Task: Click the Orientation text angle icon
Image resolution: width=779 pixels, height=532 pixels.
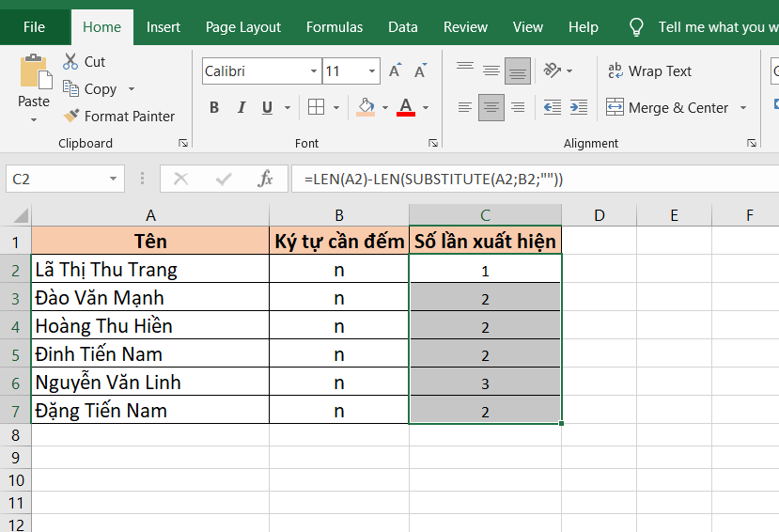Action: (553, 71)
